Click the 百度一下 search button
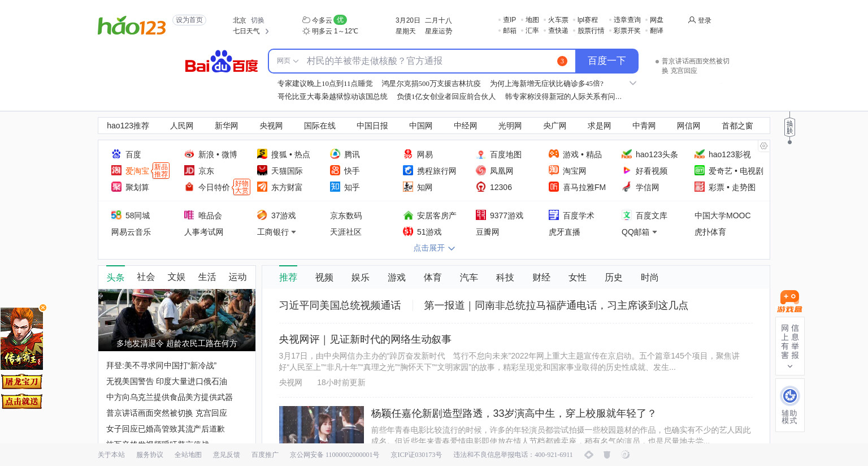Screen dimensions: 868x466 [x=607, y=61]
